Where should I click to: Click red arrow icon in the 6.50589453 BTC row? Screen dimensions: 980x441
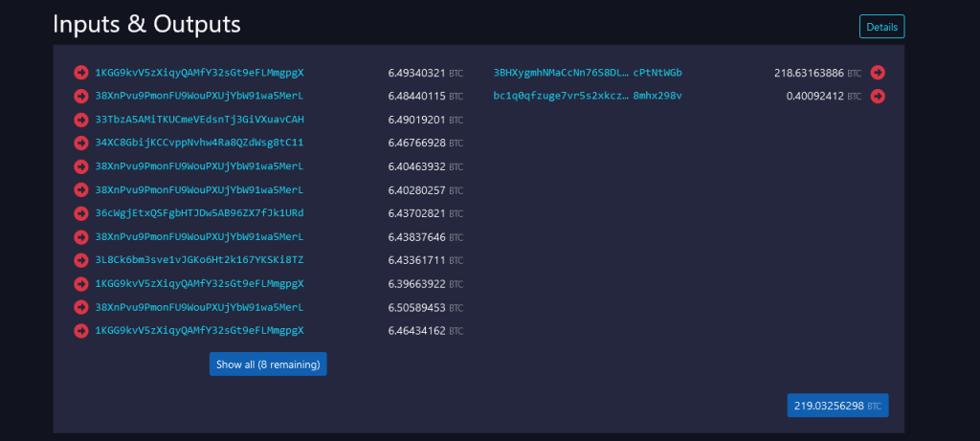click(x=81, y=307)
